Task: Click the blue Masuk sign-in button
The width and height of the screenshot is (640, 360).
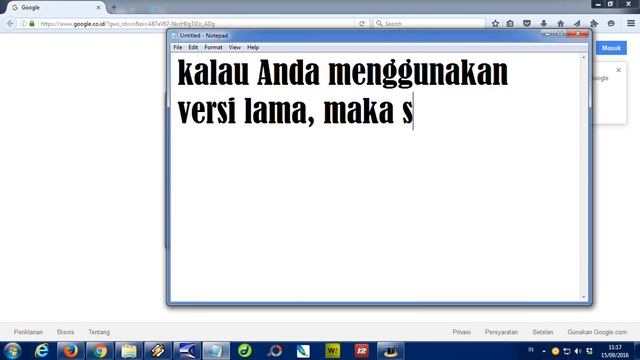Action: pyautogui.click(x=611, y=48)
